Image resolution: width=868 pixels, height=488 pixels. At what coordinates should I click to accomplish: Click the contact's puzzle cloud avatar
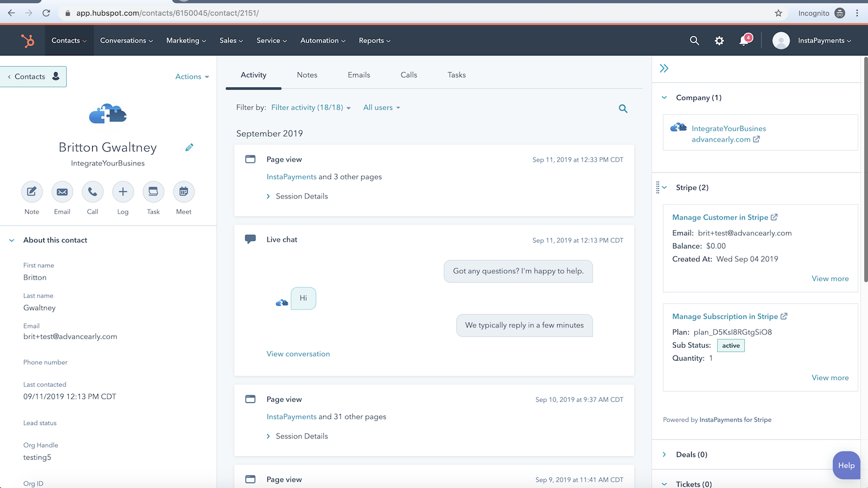point(108,114)
